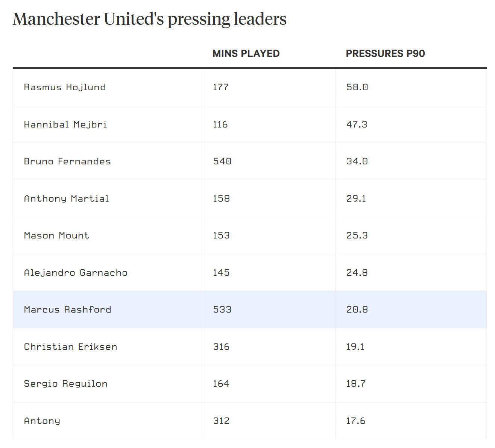This screenshot has width=495, height=448.
Task: Click the MINS PLAYED column header
Action: pyautogui.click(x=246, y=53)
